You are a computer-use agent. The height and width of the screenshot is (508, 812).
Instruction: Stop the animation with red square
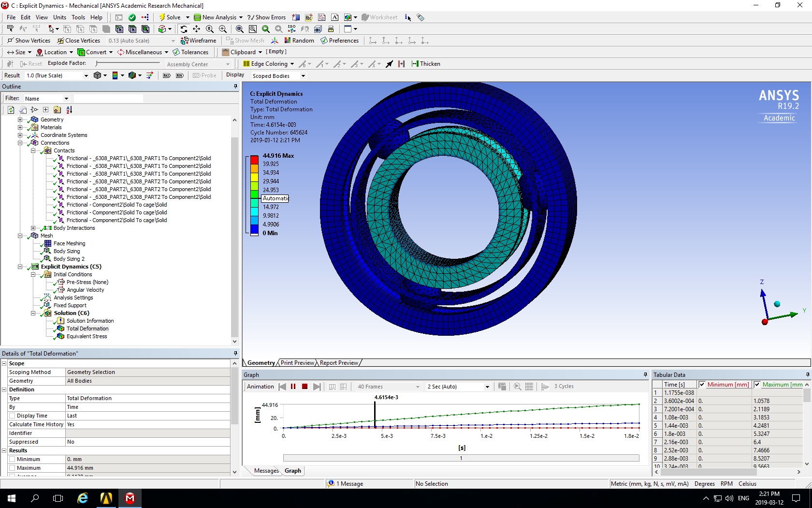[304, 387]
